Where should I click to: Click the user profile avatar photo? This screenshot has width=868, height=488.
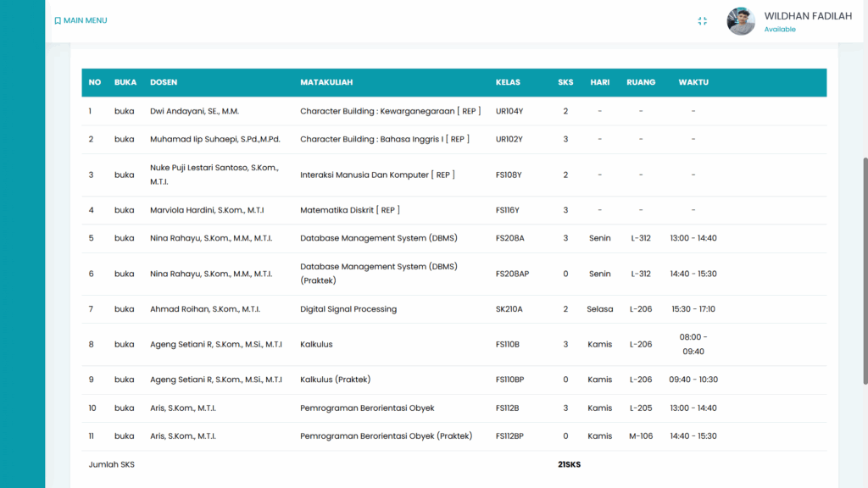tap(741, 21)
